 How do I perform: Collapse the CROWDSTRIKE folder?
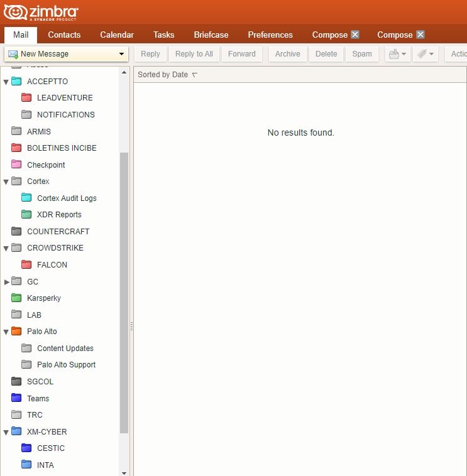click(6, 248)
